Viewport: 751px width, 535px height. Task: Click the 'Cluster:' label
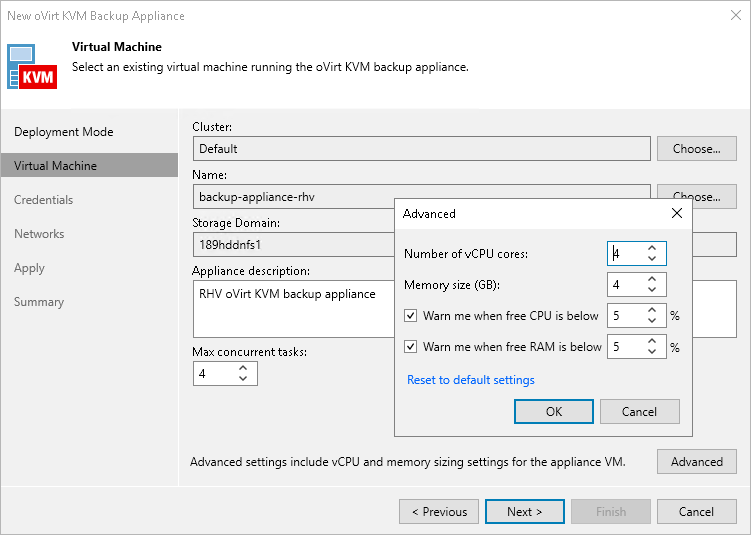[x=212, y=126]
